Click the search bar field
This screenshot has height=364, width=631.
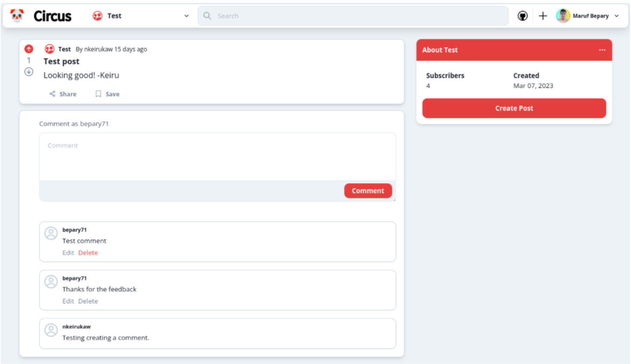pyautogui.click(x=353, y=16)
